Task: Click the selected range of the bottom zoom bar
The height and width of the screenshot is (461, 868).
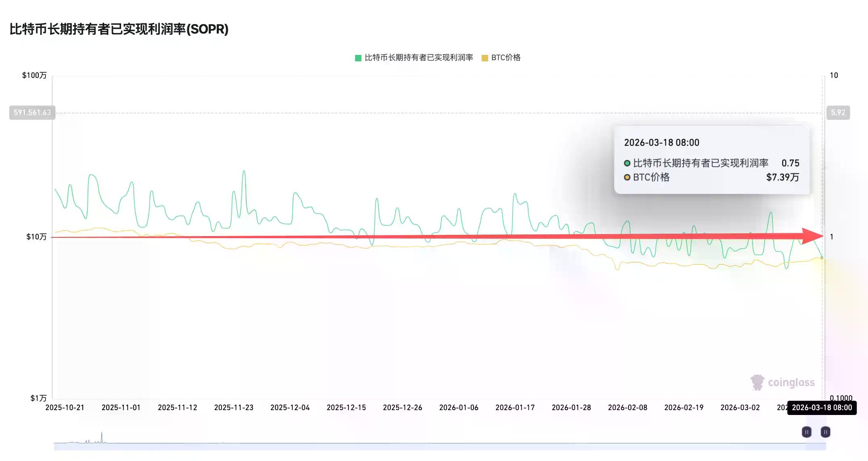Action: (816, 446)
